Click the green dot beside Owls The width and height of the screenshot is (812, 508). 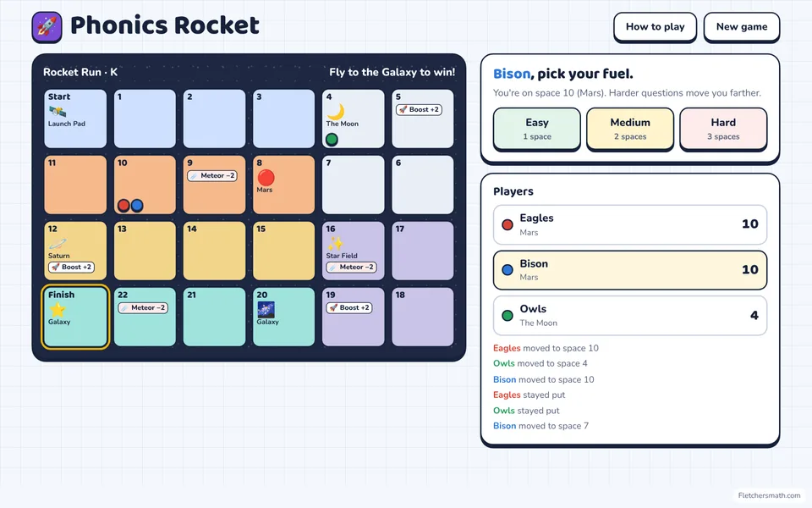point(507,315)
